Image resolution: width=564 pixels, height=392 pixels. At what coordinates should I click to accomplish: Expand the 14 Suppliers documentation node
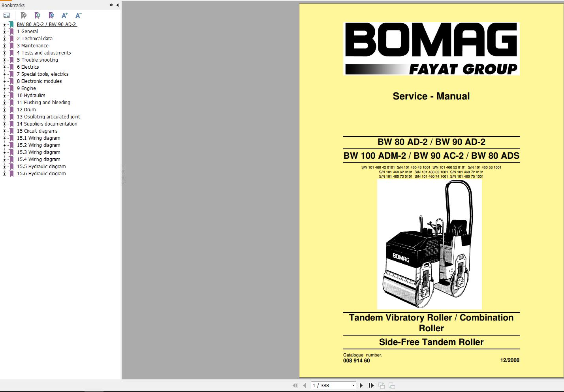pyautogui.click(x=5, y=124)
